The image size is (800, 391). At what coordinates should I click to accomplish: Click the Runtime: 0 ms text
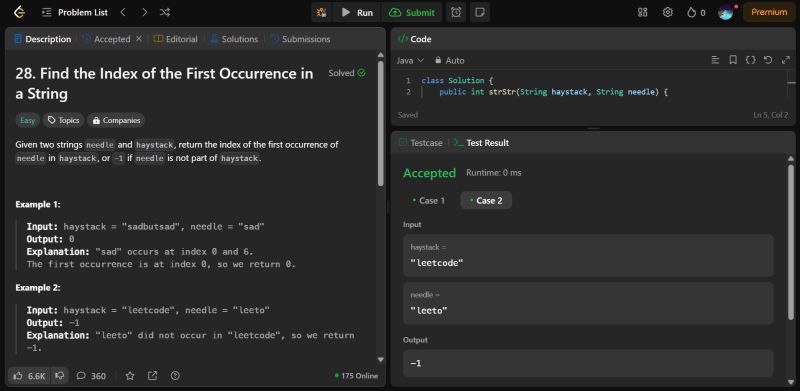[x=493, y=173]
